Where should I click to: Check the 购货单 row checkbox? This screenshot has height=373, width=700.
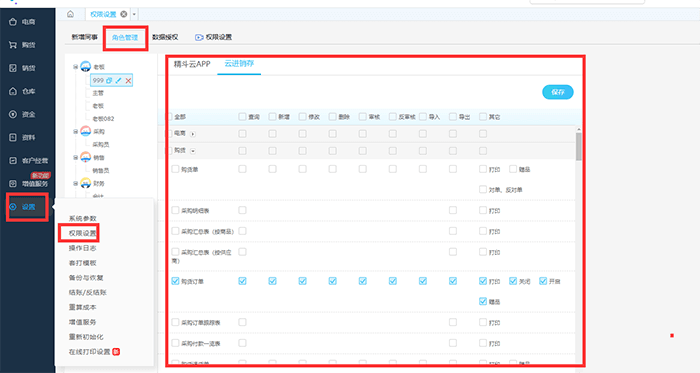tap(175, 169)
